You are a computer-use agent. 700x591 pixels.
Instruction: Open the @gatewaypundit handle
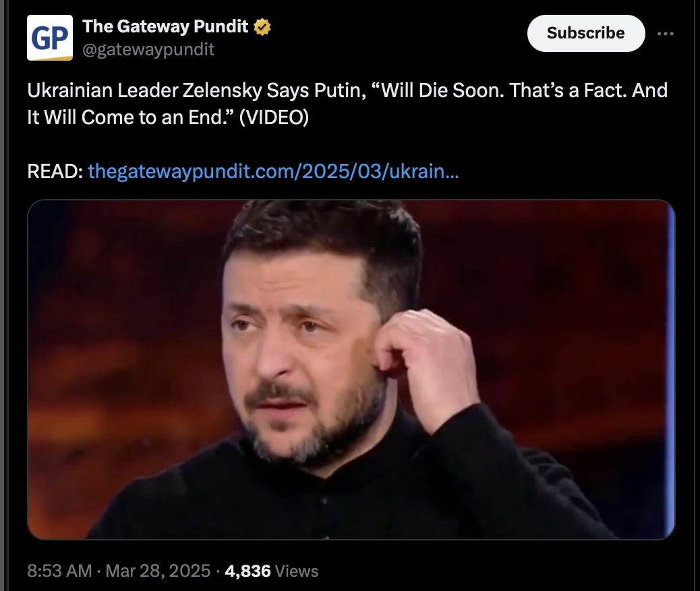click(148, 49)
